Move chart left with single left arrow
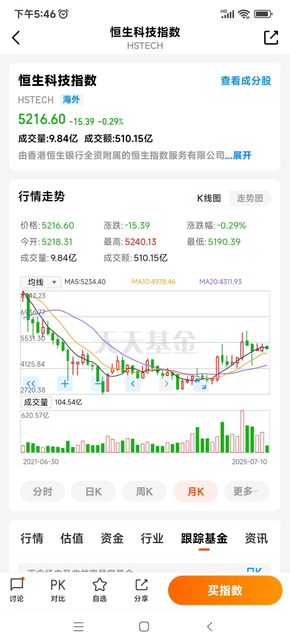 pos(133,384)
